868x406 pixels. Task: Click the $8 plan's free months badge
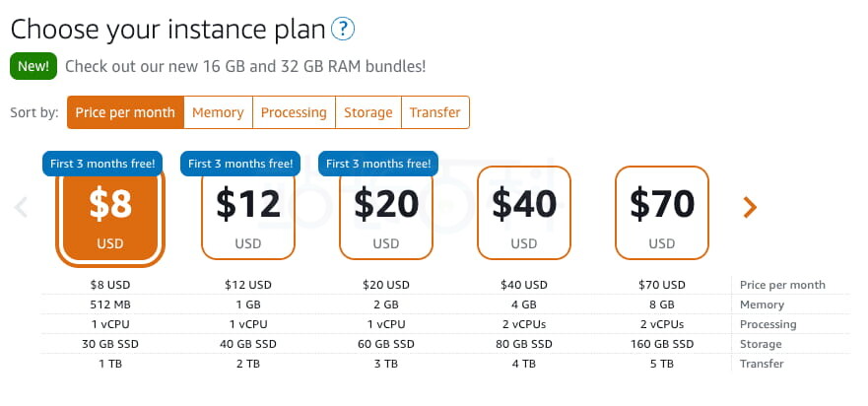point(102,164)
